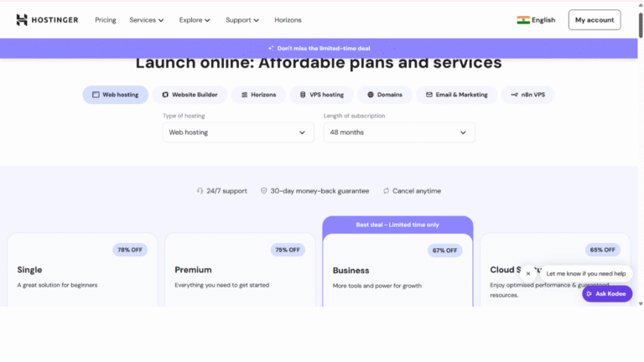Click the 48 months chevron arrow

coord(463,132)
